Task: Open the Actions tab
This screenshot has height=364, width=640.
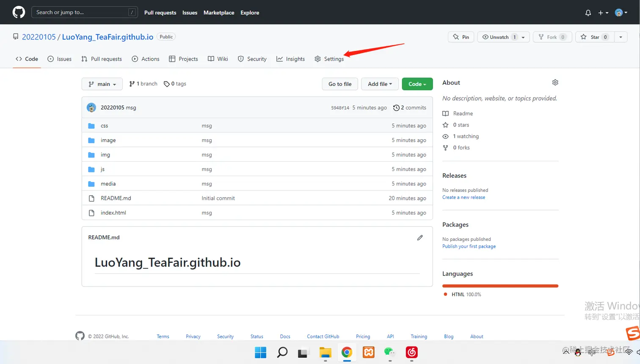Action: [146, 59]
